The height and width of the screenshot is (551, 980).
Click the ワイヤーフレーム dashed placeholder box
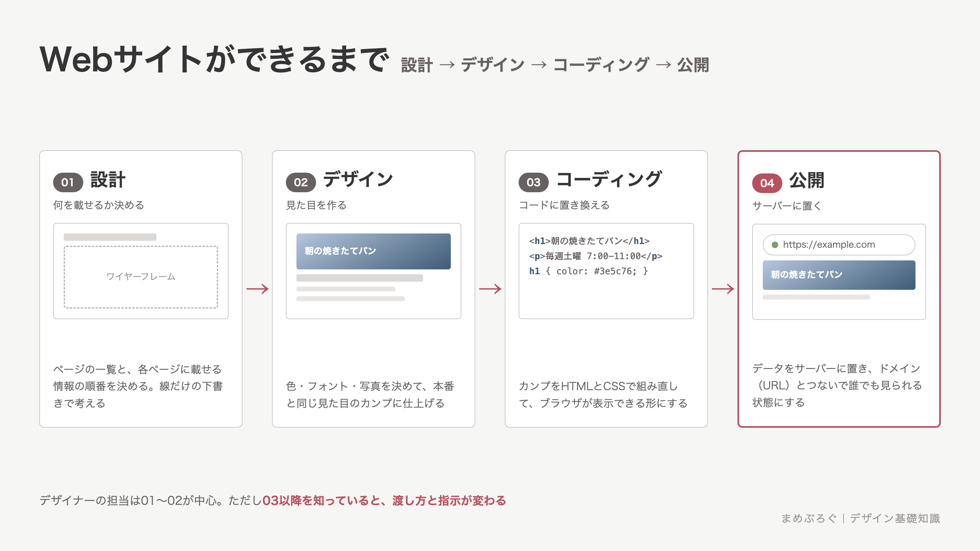point(141,277)
